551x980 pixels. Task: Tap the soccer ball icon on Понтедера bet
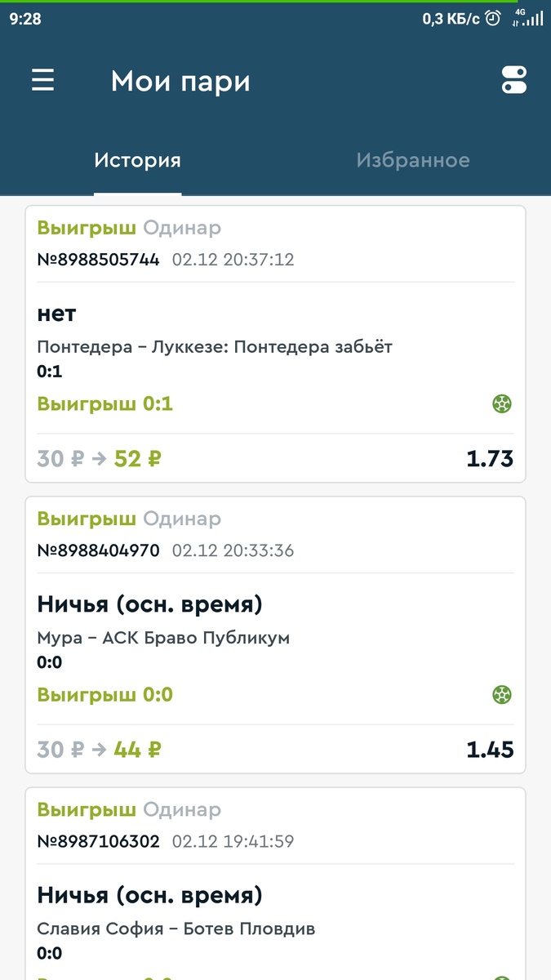pos(503,403)
